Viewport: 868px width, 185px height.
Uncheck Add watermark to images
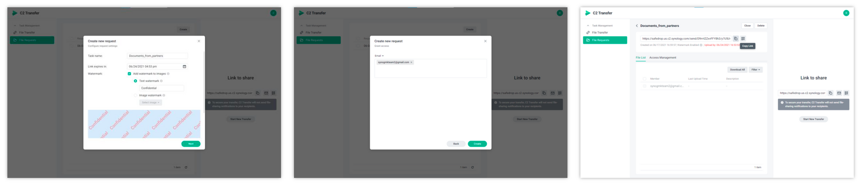tap(129, 74)
